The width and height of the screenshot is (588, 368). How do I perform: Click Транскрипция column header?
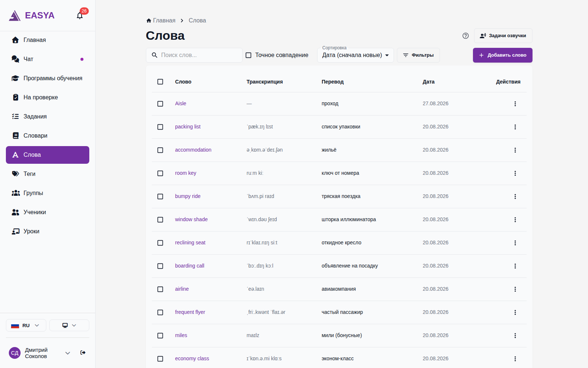(x=265, y=82)
